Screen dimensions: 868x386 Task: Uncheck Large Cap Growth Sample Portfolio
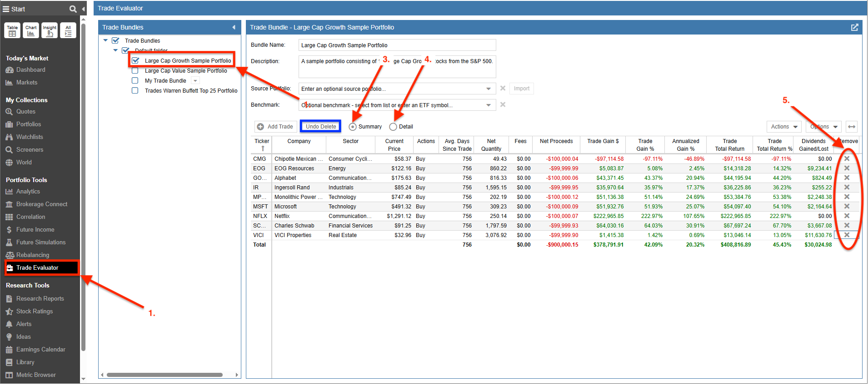[135, 60]
